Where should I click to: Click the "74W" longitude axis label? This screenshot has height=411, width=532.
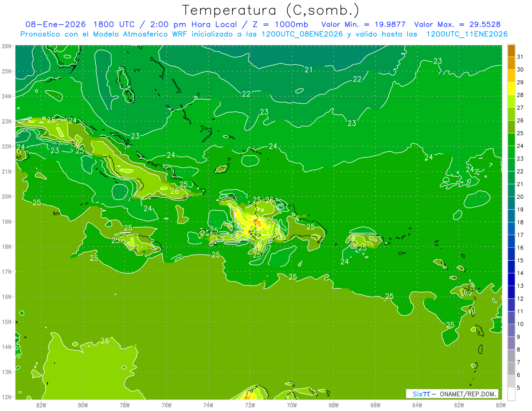click(x=208, y=405)
